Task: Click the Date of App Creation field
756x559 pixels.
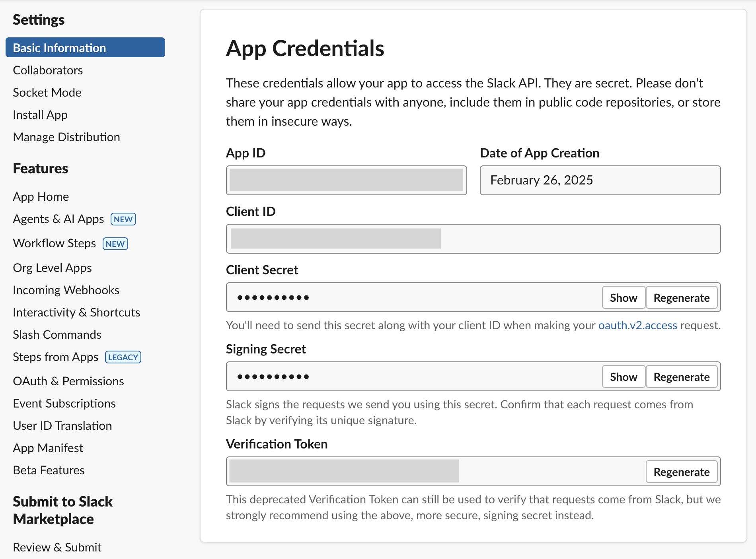Action: (x=600, y=181)
